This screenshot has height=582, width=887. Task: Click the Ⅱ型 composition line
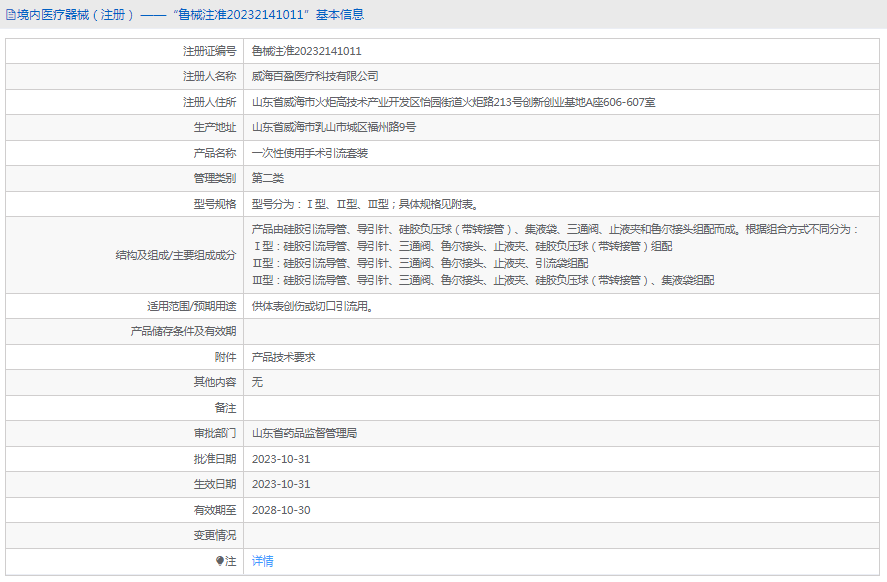point(419,263)
